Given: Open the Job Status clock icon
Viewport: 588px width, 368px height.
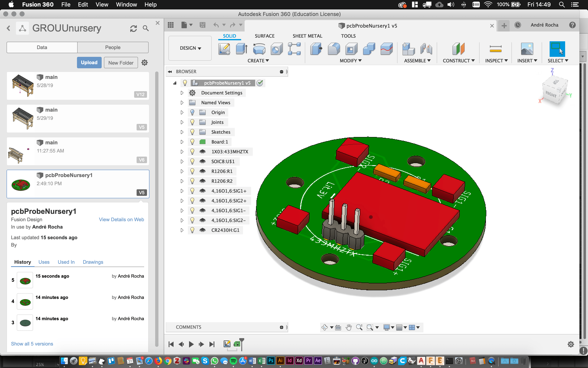Looking at the screenshot, I should [518, 25].
